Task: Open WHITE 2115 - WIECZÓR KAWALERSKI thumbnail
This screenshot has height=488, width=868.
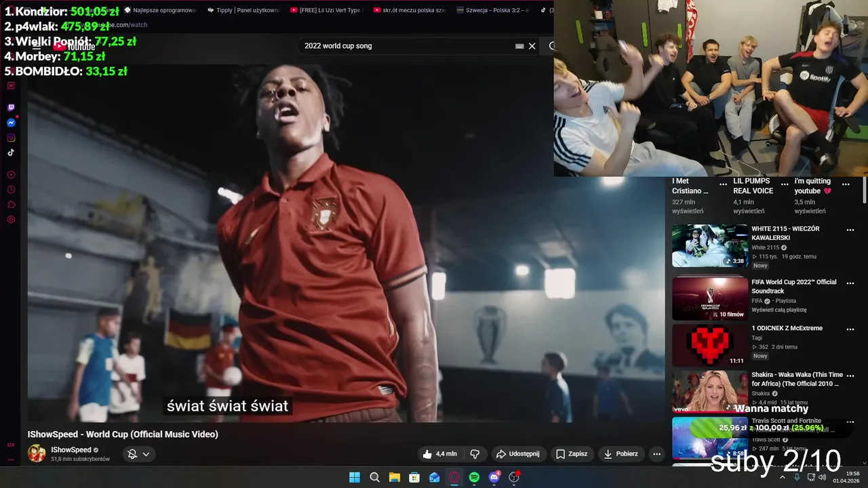Action: (x=710, y=246)
